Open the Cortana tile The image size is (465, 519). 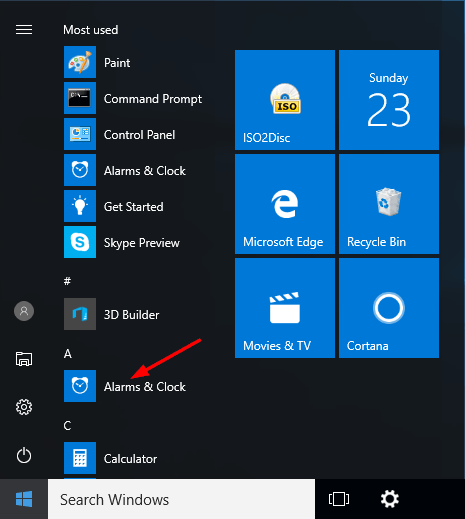[x=389, y=308]
